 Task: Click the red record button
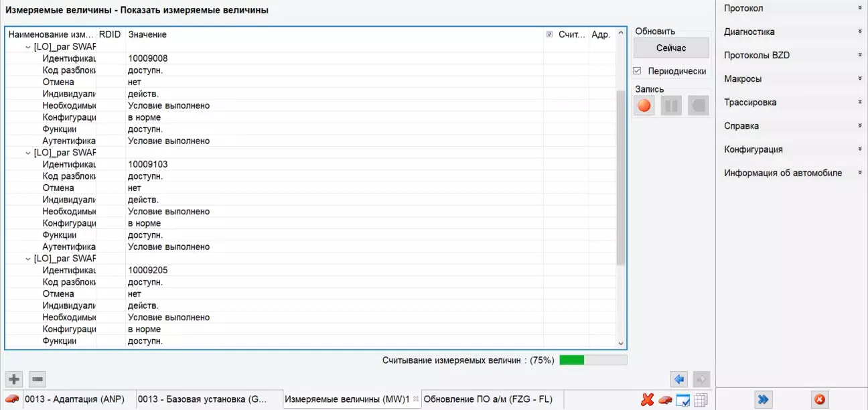pyautogui.click(x=644, y=106)
